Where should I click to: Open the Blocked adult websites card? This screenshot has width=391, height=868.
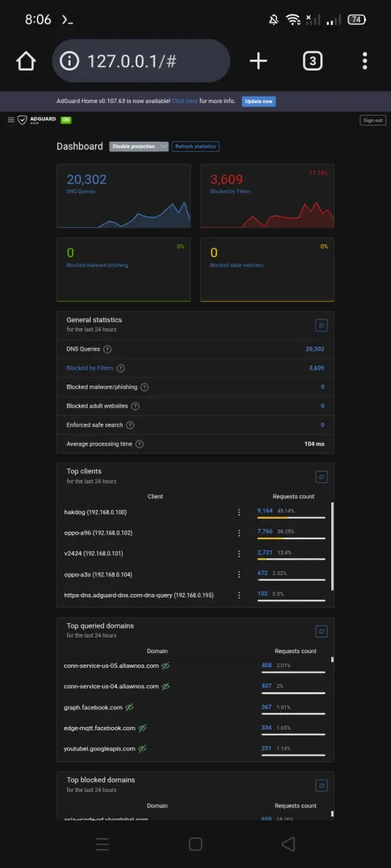pyautogui.click(x=267, y=269)
